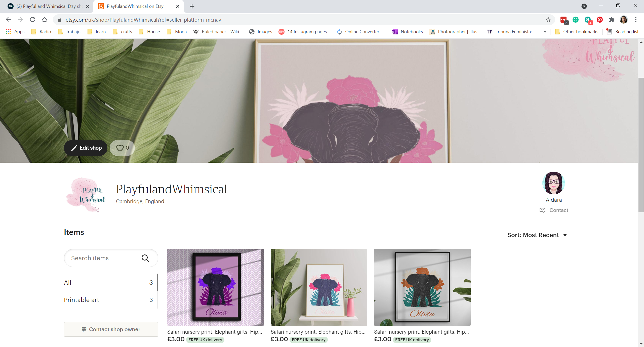
Task: View site information via the padlock icon
Action: click(x=60, y=20)
